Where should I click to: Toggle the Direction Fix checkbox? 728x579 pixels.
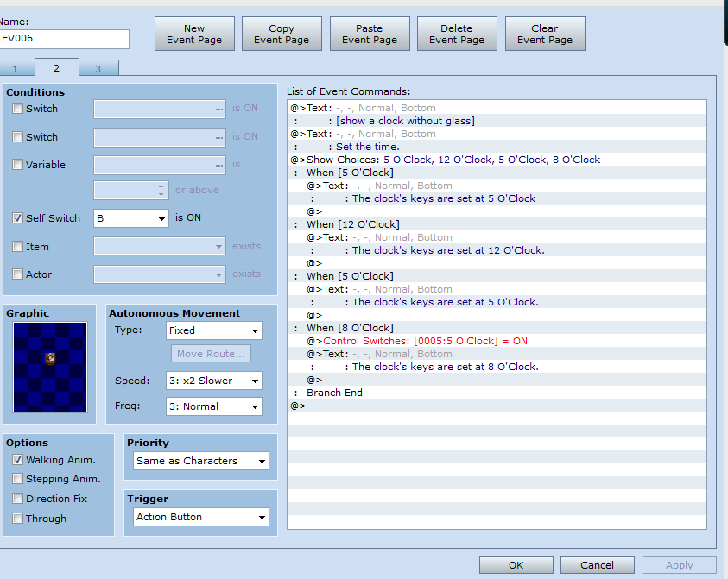(x=17, y=499)
